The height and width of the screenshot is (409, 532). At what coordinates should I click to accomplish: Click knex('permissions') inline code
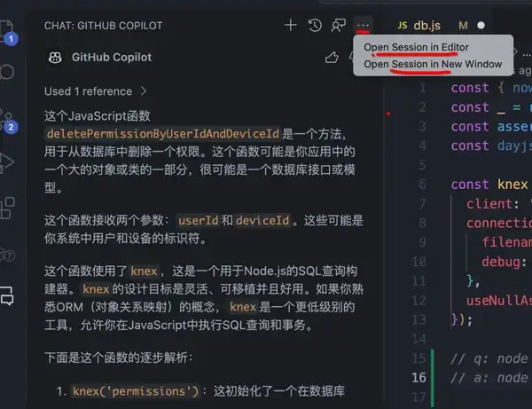click(x=136, y=391)
